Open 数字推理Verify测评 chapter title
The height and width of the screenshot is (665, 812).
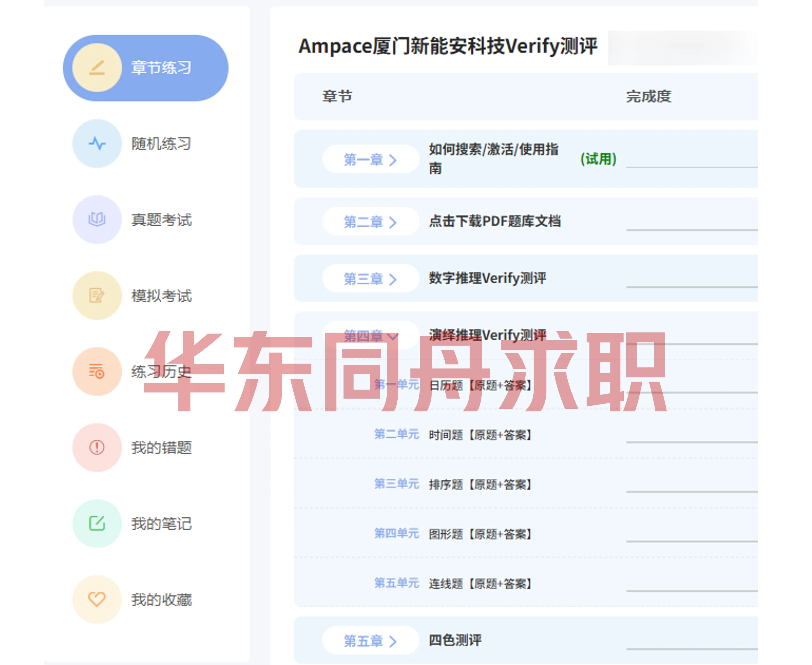[487, 278]
